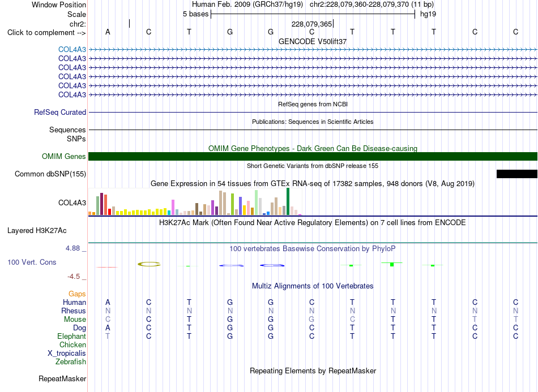
Task: Open the 'RefSeq genes from NCBI' track title
Action: (313, 104)
